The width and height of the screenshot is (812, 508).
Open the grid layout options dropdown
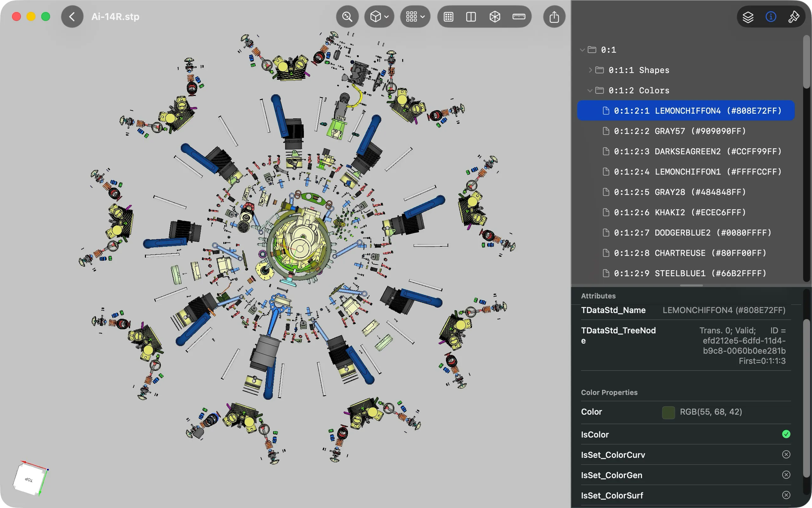(415, 17)
